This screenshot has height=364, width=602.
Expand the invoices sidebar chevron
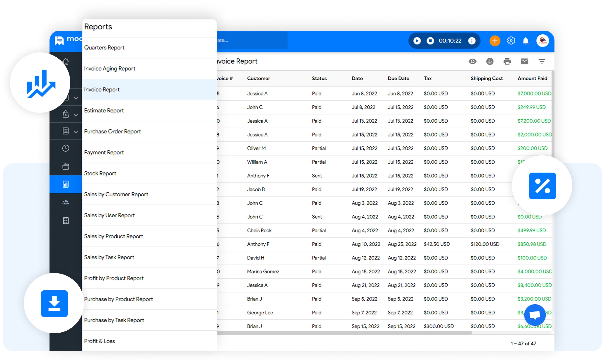[76, 97]
